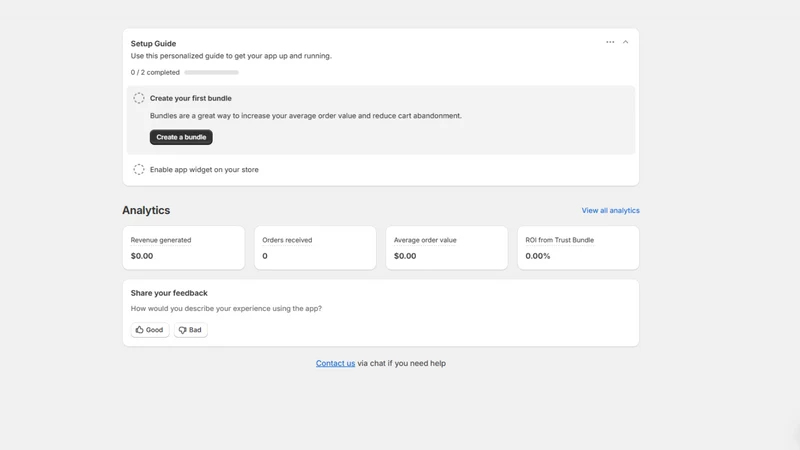Viewport: 800px width, 450px height.
Task: Open the Contact us link
Action: pos(335,363)
